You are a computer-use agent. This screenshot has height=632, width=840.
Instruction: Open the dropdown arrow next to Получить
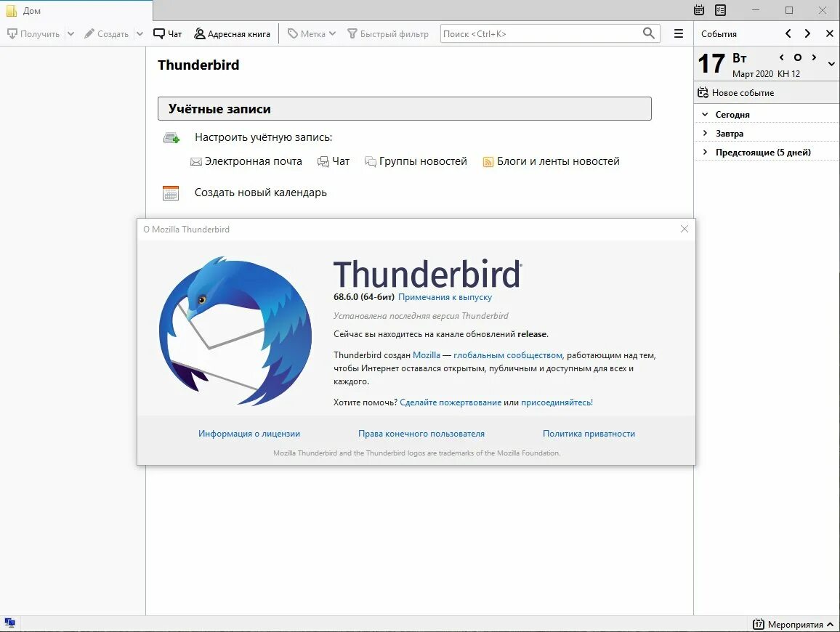point(70,33)
